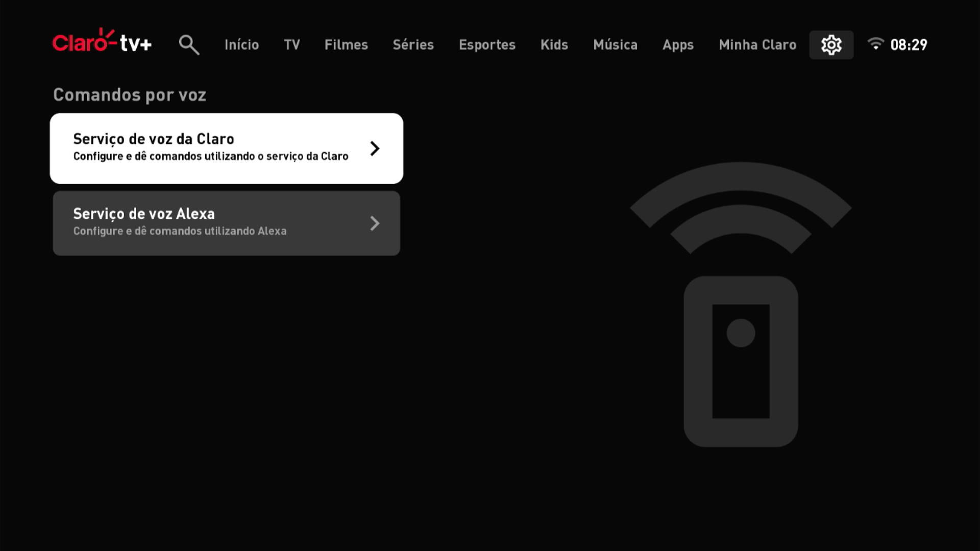Open the TV menu item
980x551 pixels.
(x=292, y=45)
